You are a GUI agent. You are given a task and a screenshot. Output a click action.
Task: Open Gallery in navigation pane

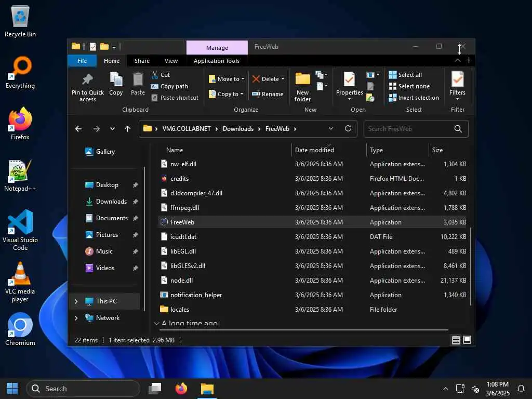[105, 152]
